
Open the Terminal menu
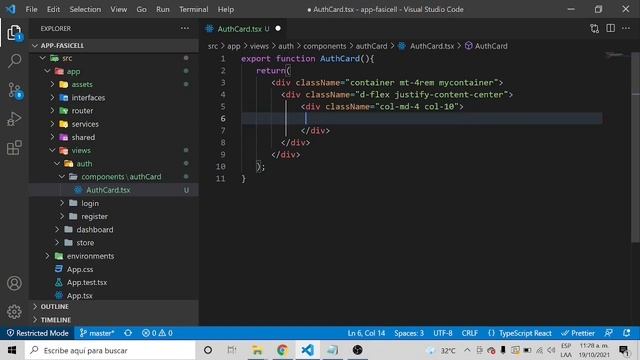(x=193, y=9)
